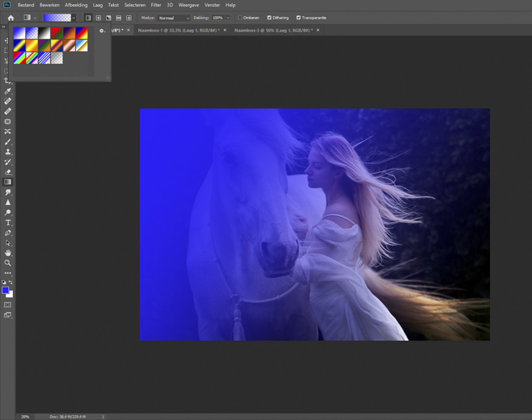Open the Modus blend mode dropdown

(173, 18)
